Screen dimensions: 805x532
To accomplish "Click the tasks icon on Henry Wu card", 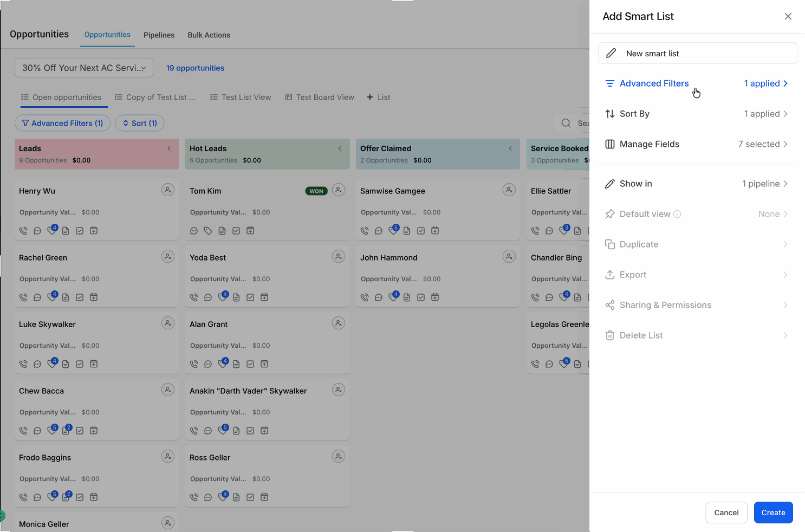I will [80, 231].
